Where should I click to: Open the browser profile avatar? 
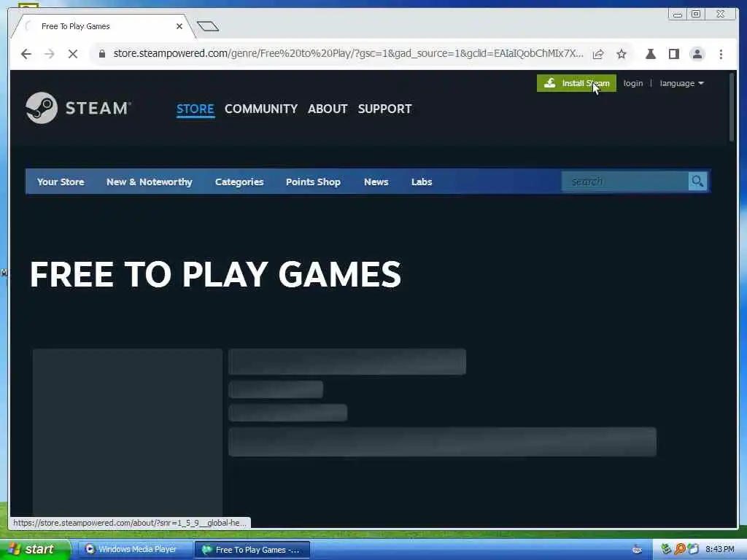pos(697,54)
